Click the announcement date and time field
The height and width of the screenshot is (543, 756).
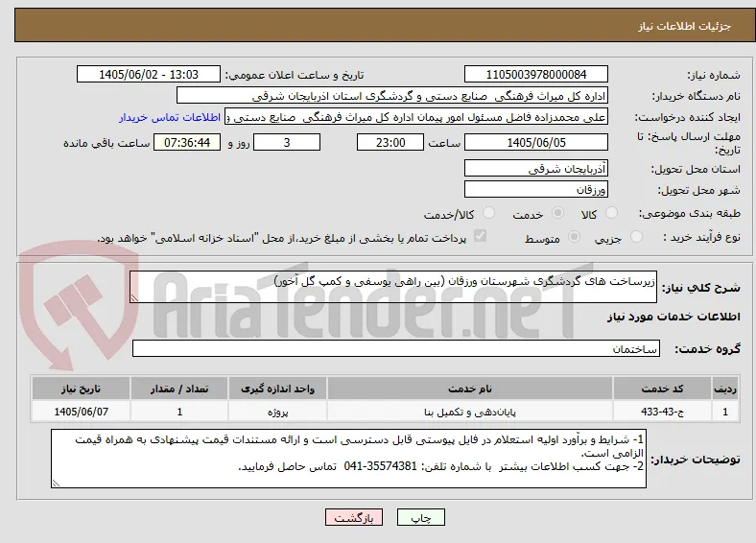coord(149,74)
